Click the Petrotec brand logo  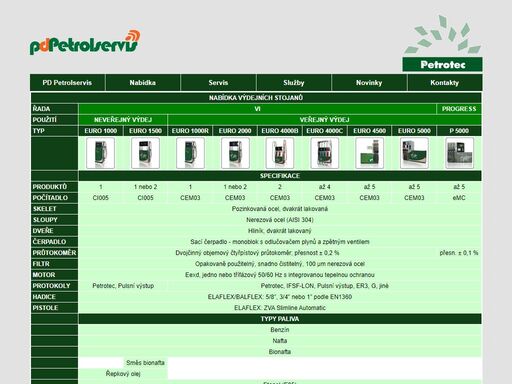pyautogui.click(x=442, y=43)
